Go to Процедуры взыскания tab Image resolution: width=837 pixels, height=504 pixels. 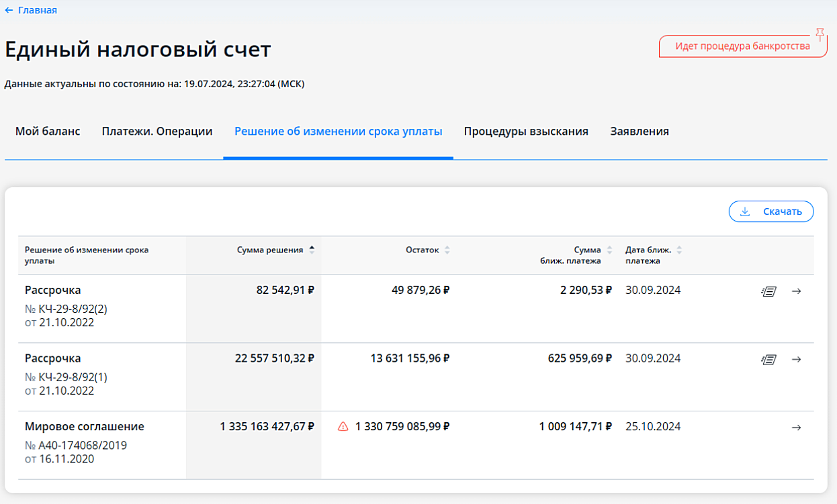coord(526,132)
